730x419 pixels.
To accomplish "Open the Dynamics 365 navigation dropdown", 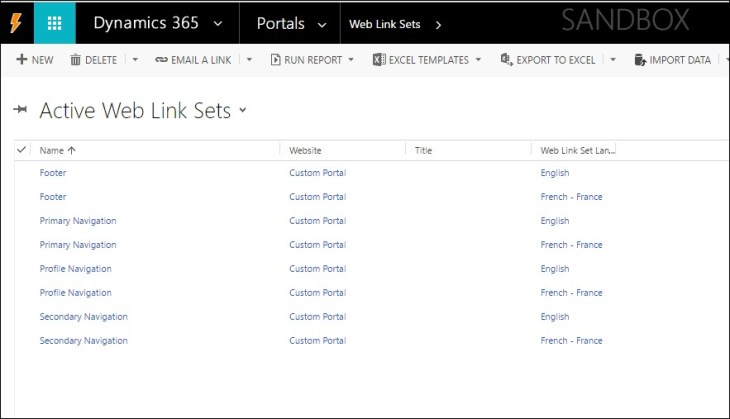I will pyautogui.click(x=218, y=23).
